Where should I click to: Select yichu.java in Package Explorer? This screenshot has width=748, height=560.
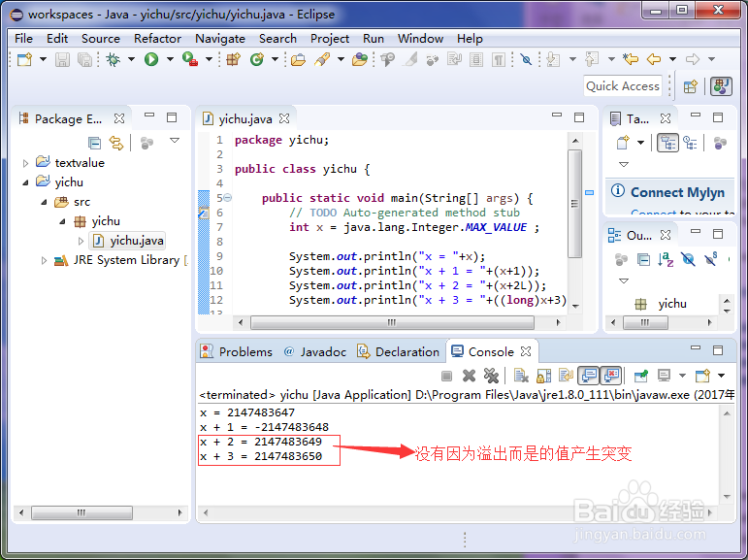[128, 241]
